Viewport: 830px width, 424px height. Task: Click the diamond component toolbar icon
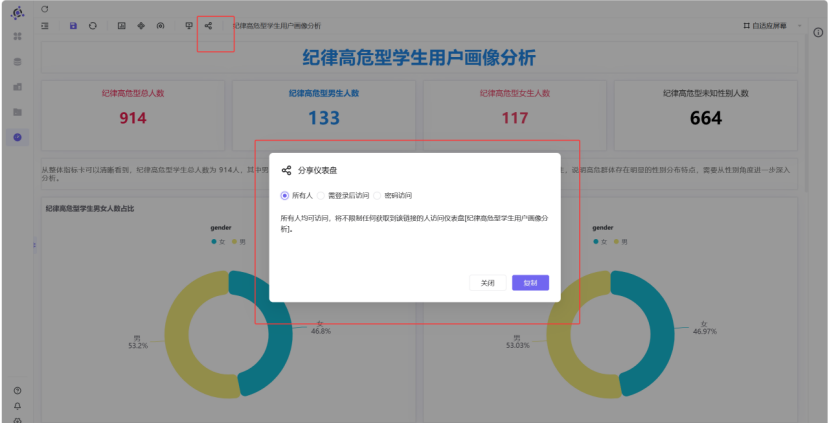[141, 25]
